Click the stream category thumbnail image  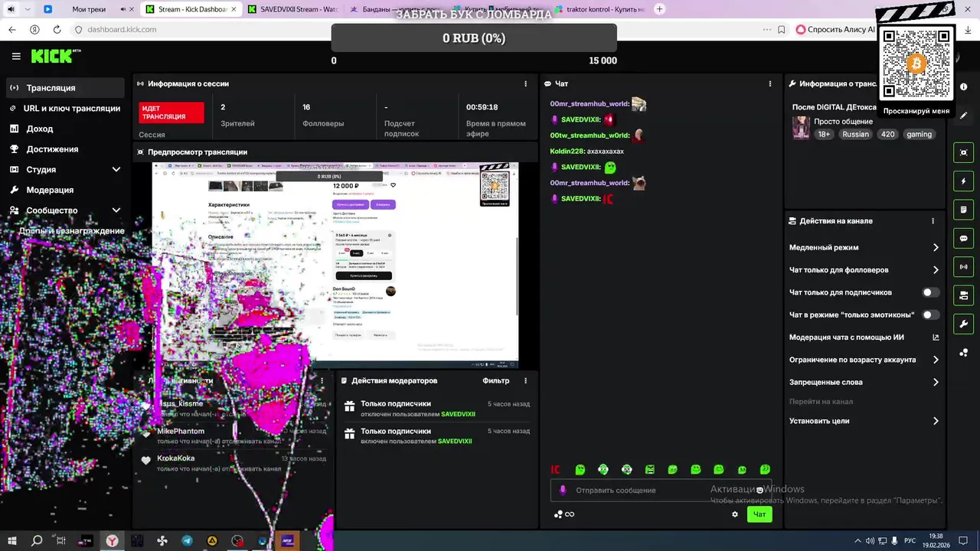[801, 127]
